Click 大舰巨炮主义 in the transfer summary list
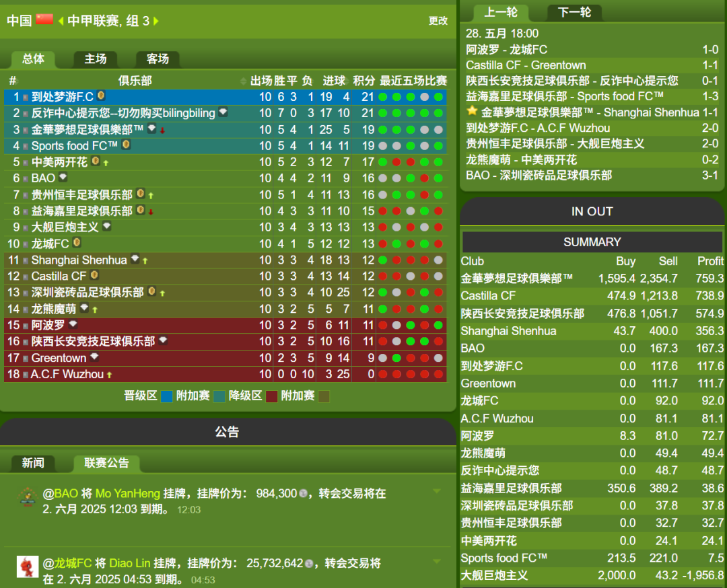This screenshot has width=727, height=588. click(494, 575)
